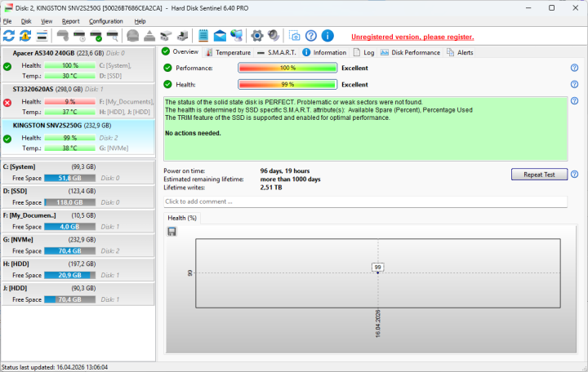Select the J: [HDD] partition entry
The height and width of the screenshot is (372, 588).
[78, 294]
